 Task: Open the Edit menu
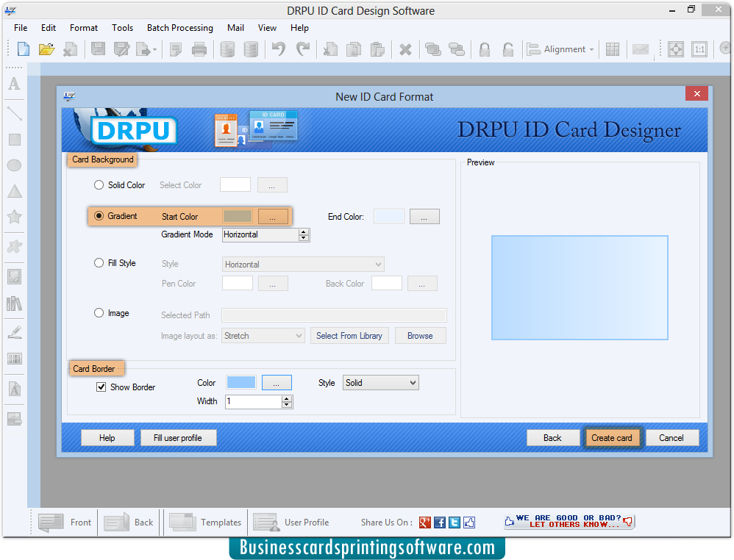point(49,28)
